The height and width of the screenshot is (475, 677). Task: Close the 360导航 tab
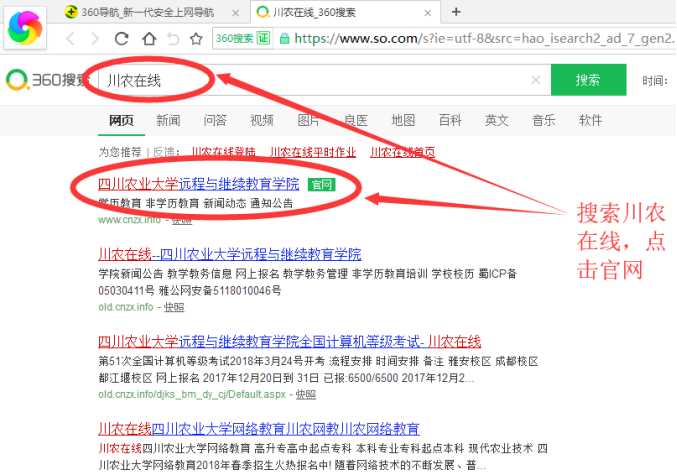point(236,13)
